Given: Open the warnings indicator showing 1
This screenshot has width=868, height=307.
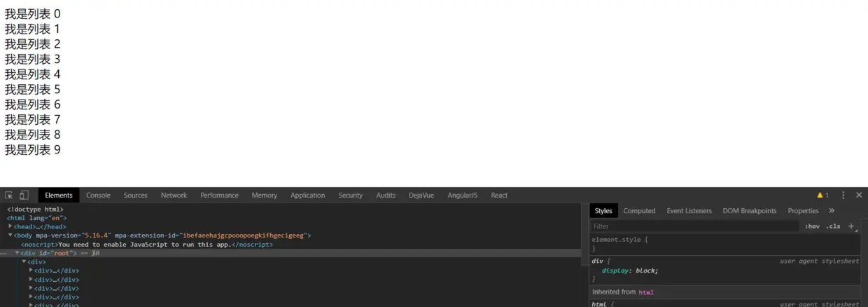Looking at the screenshot, I should coord(822,195).
